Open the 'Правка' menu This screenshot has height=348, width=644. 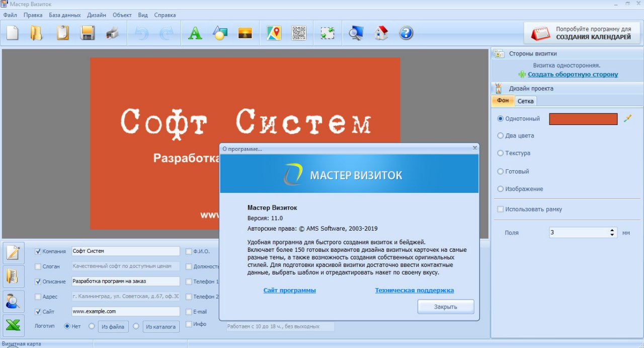(x=33, y=15)
